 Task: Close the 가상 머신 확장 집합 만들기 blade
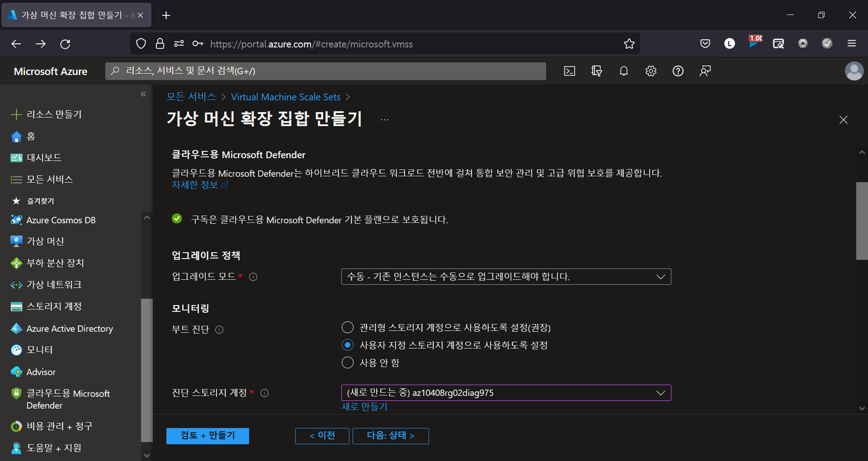pyautogui.click(x=843, y=120)
